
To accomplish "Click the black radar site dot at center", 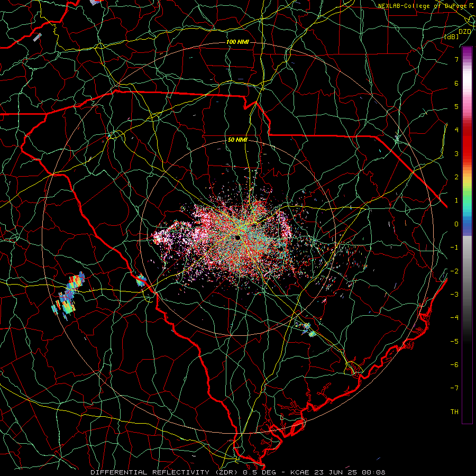I will click(237, 237).
